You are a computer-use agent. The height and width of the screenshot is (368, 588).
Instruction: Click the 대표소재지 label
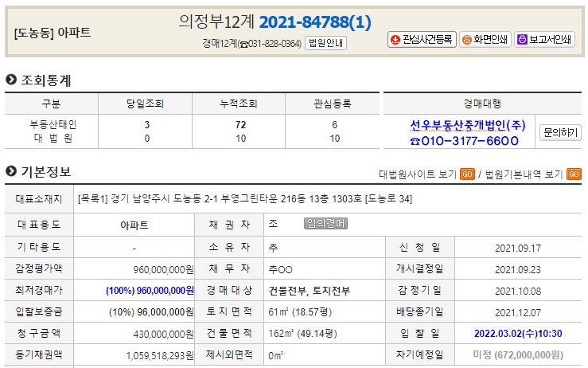pos(39,199)
